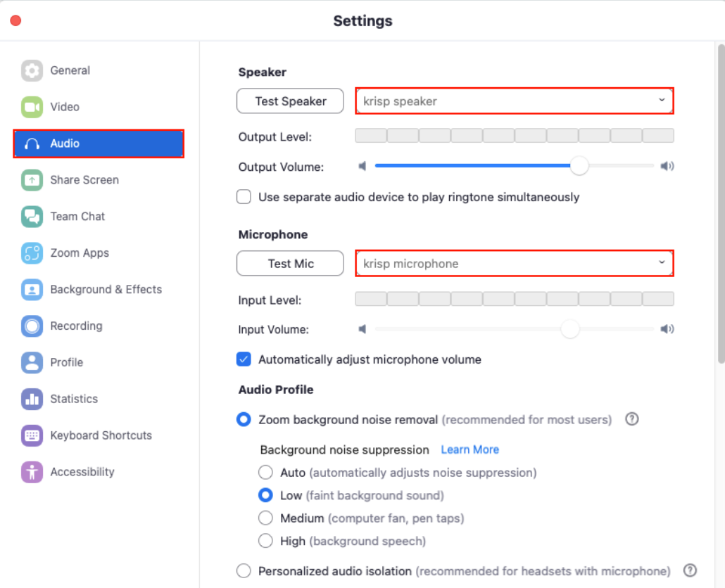Open Recording settings
Image resolution: width=725 pixels, height=588 pixels.
(32, 326)
